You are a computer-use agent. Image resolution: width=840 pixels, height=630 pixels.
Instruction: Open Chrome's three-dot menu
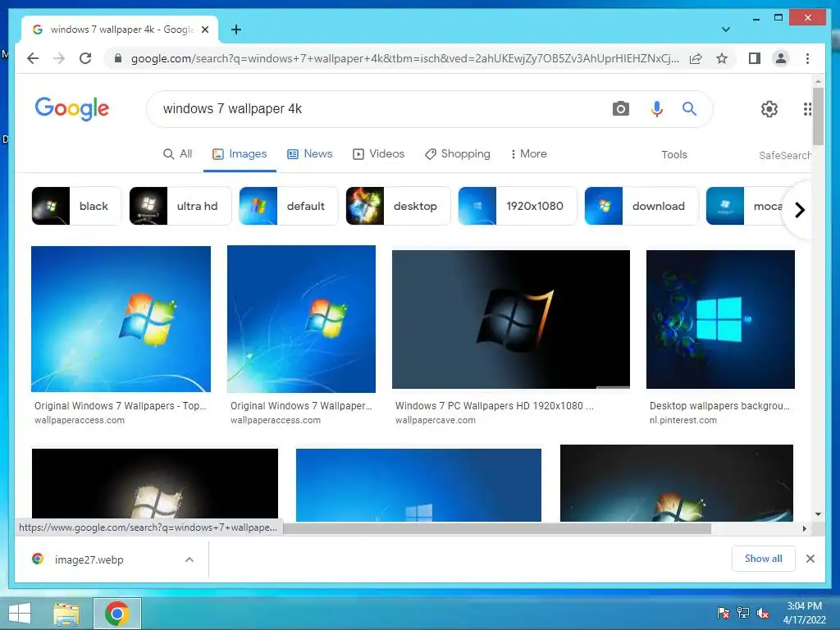(x=807, y=58)
